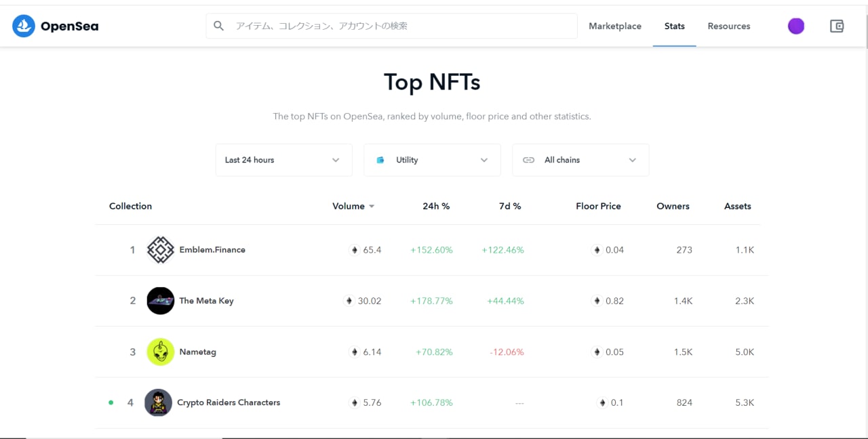Click the 5.0K assets value
The image size is (868, 439).
(745, 352)
